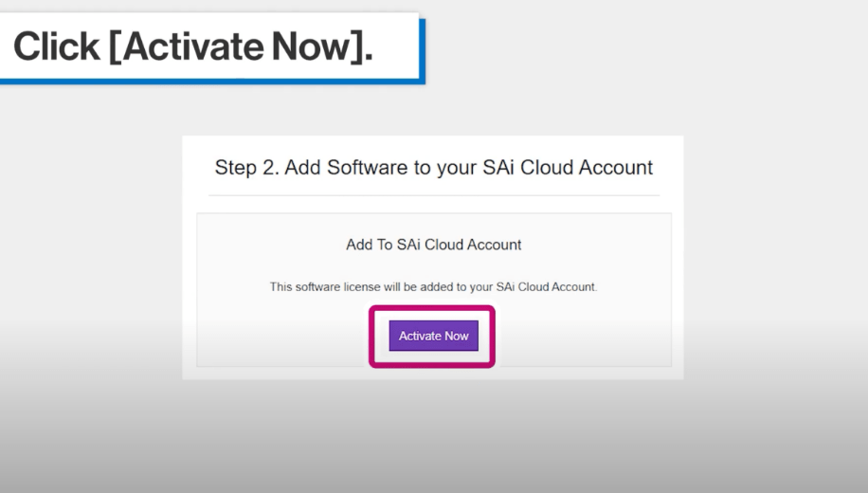Select the Add To SAi Cloud Account subheading
868x493 pixels.
tap(433, 245)
